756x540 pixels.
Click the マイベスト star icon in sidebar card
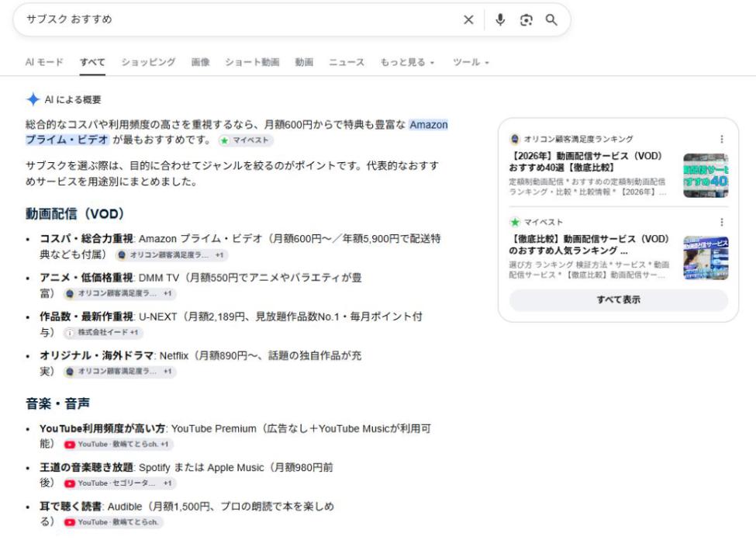pos(514,222)
